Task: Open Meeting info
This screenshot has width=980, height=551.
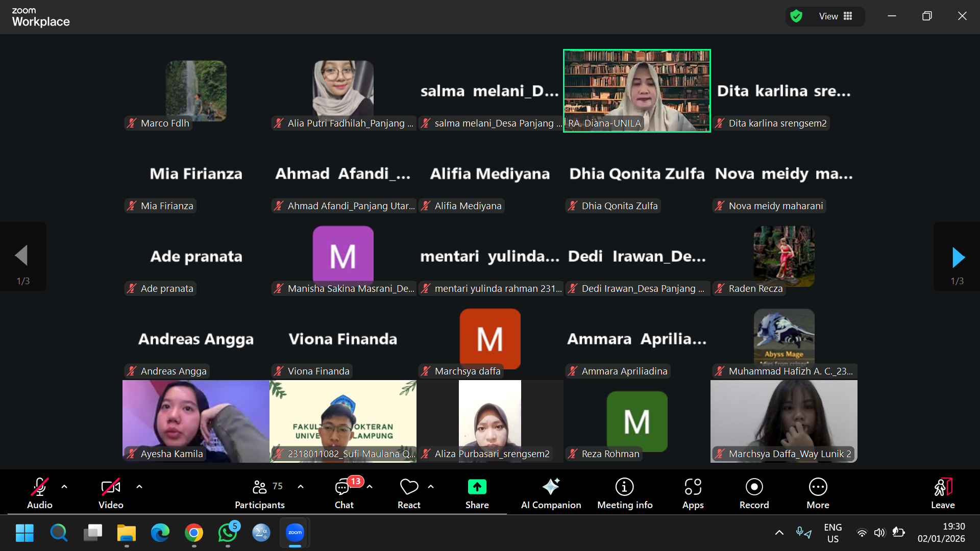Action: 625,493
